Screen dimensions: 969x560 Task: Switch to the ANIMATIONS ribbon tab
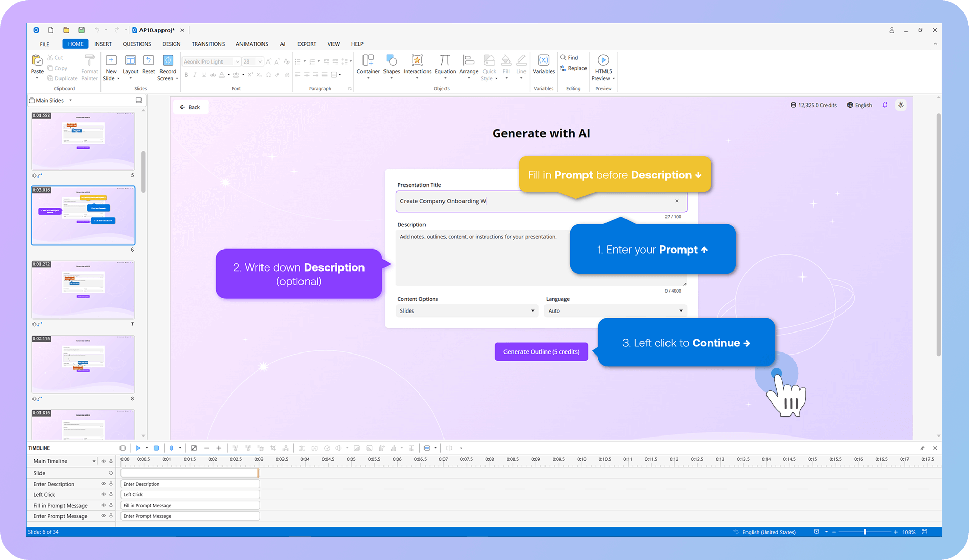point(252,44)
